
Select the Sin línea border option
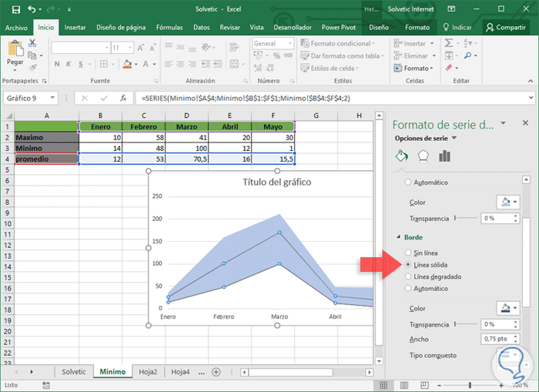(408, 253)
